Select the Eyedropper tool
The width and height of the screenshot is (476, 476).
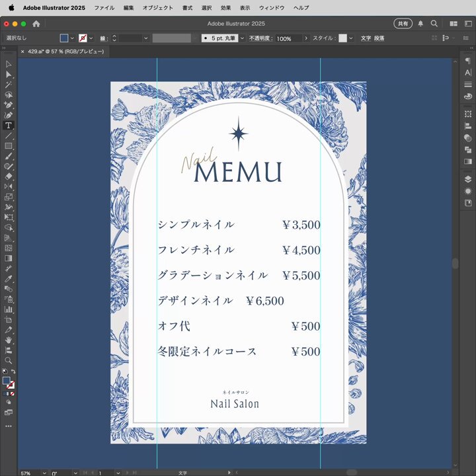8,279
